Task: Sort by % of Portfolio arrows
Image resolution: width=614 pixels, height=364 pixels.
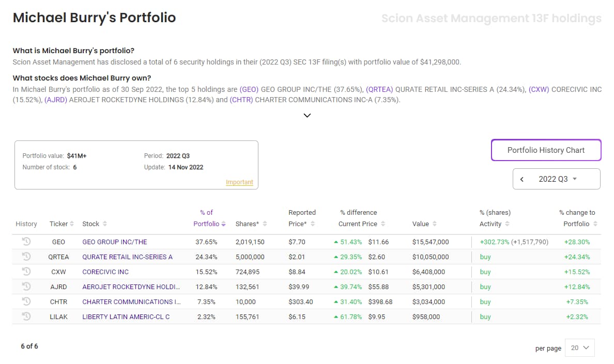Action: [x=224, y=224]
